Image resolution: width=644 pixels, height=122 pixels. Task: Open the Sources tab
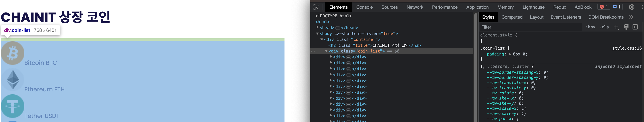click(x=389, y=7)
